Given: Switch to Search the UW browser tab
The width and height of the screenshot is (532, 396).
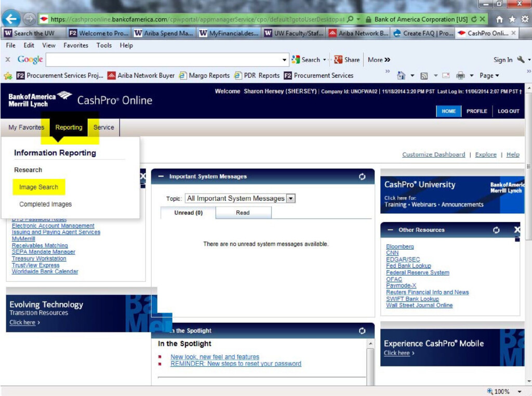Looking at the screenshot, I should click(34, 33).
